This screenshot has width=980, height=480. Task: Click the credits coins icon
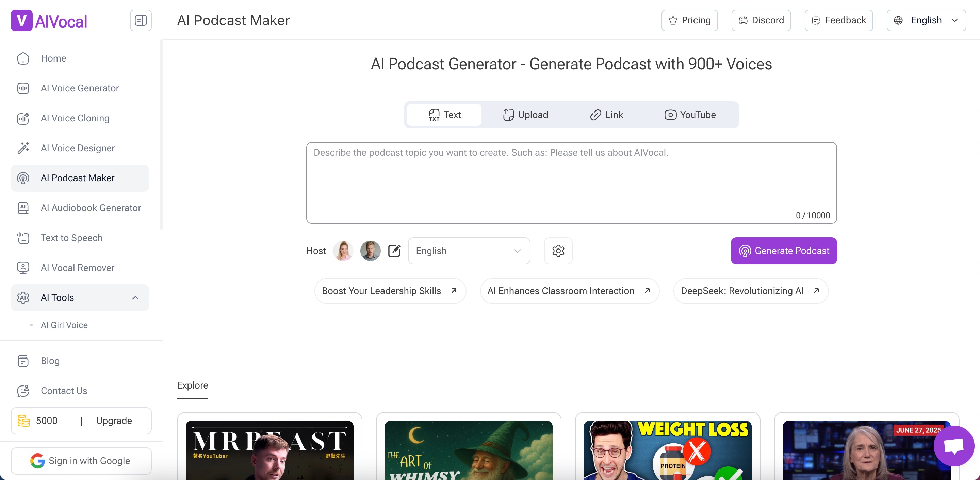(x=23, y=421)
